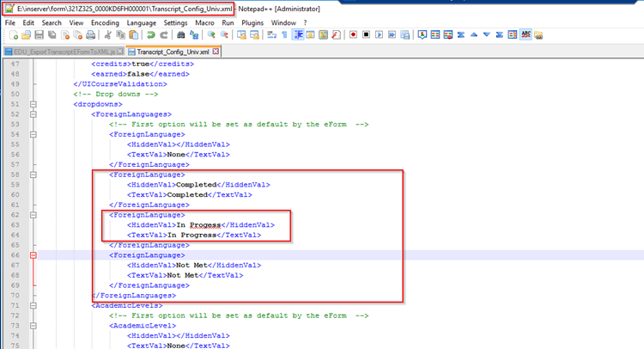Go to previous difference up arrow
The height and width of the screenshot is (349, 644).
tap(474, 35)
